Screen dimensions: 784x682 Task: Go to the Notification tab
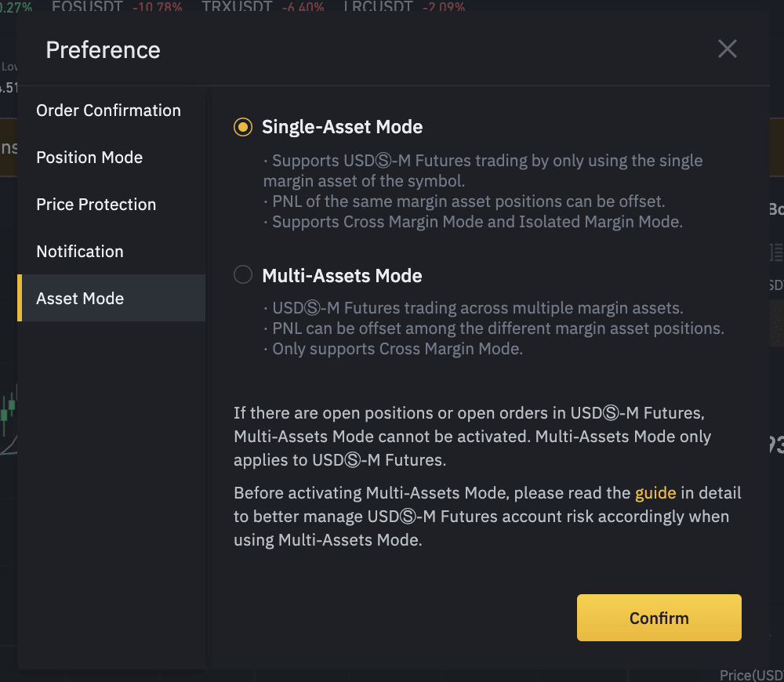point(80,252)
